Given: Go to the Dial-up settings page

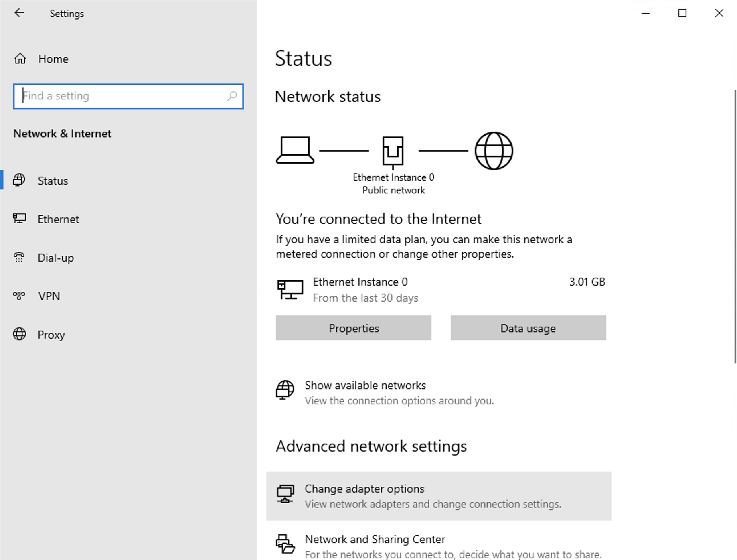Looking at the screenshot, I should [x=56, y=258].
